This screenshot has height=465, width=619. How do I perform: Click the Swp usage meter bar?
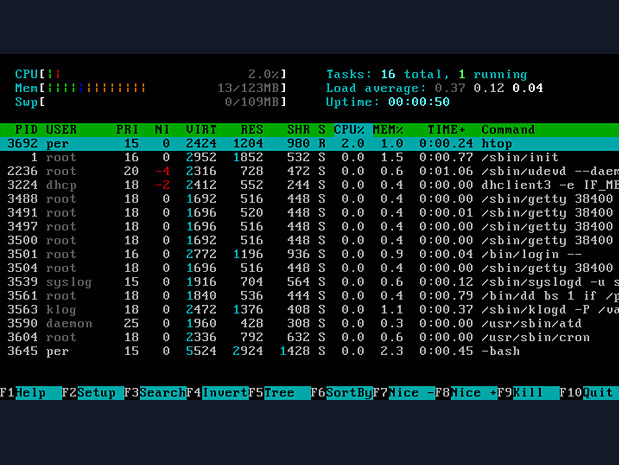point(150,102)
